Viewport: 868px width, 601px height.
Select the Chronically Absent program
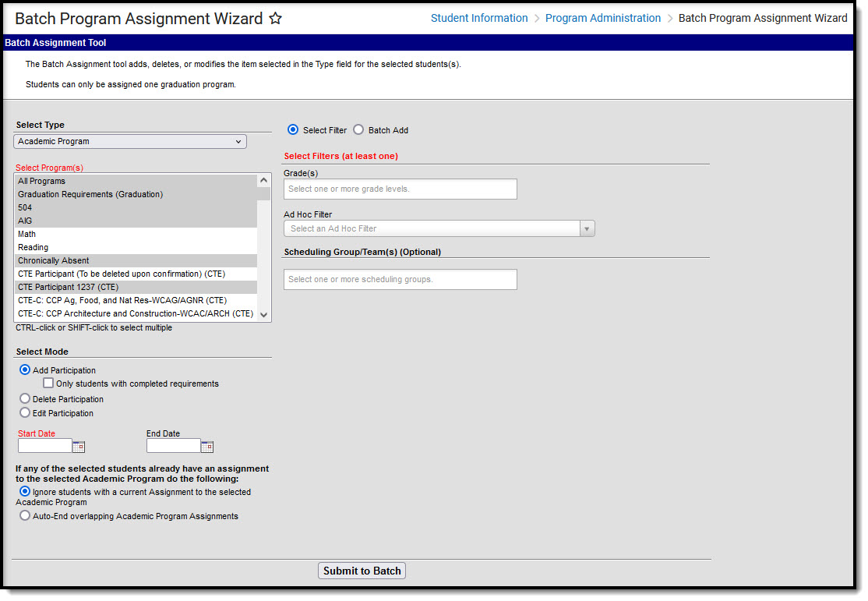pos(136,261)
